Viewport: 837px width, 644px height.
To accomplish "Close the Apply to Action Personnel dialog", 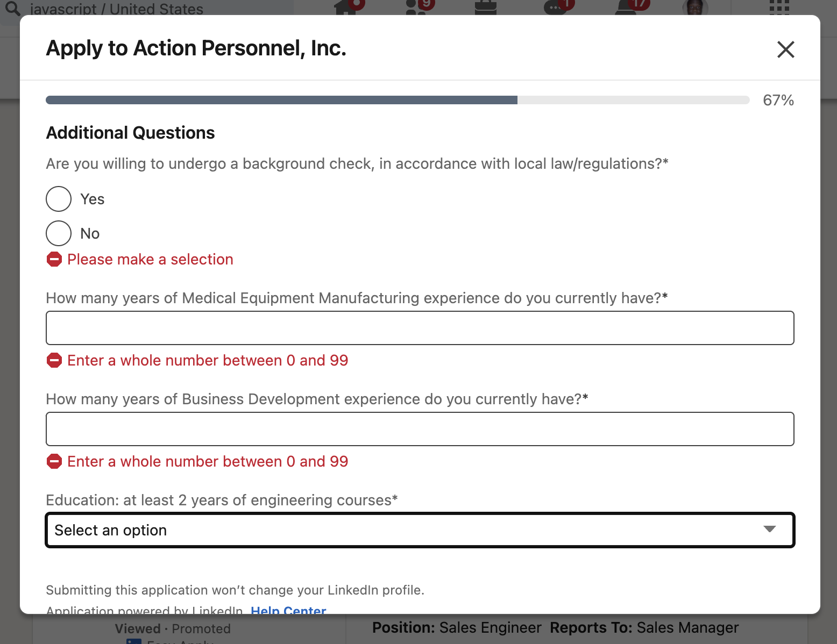I will 785,49.
